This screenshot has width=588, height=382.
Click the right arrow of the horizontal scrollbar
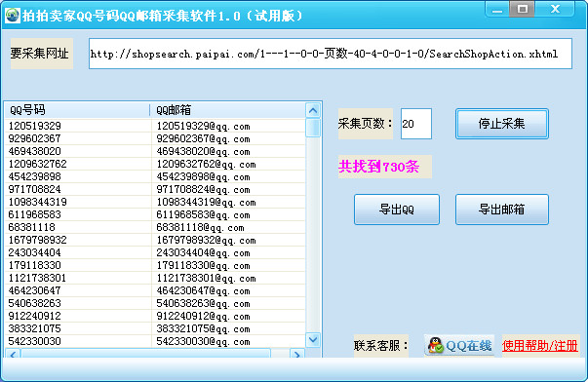pos(297,354)
